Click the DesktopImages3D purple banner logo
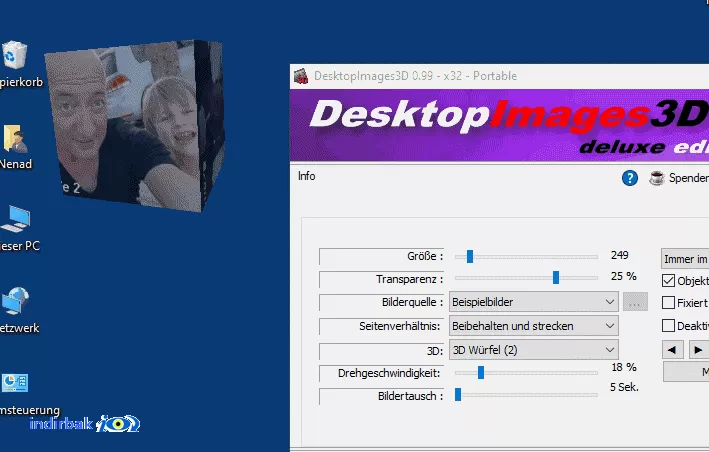709x452 pixels. (499, 125)
